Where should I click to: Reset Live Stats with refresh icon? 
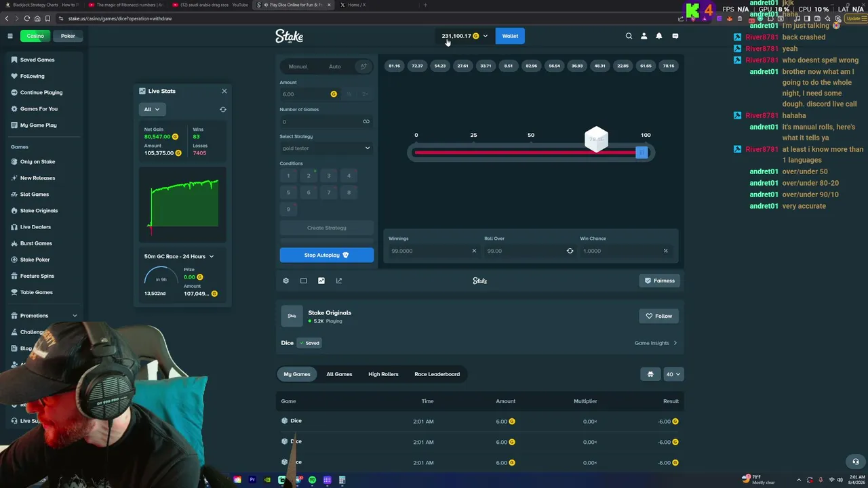[223, 109]
